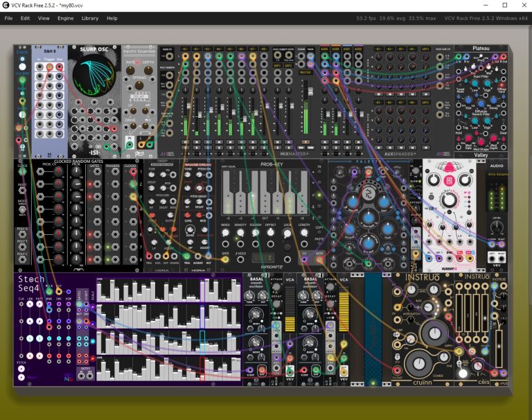532x420 pixels.
Task: Open AUXD label display menu
Action: click(358, 49)
